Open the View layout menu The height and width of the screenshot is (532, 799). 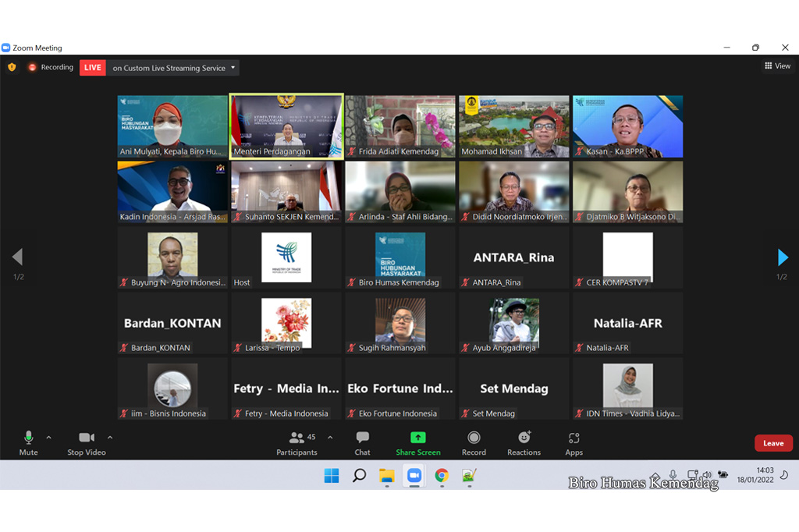[x=777, y=66]
